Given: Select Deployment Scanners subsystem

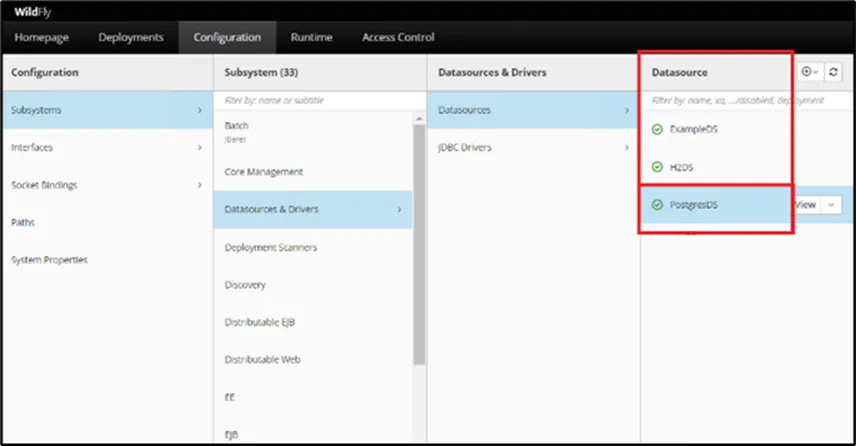Looking at the screenshot, I should coord(313,247).
